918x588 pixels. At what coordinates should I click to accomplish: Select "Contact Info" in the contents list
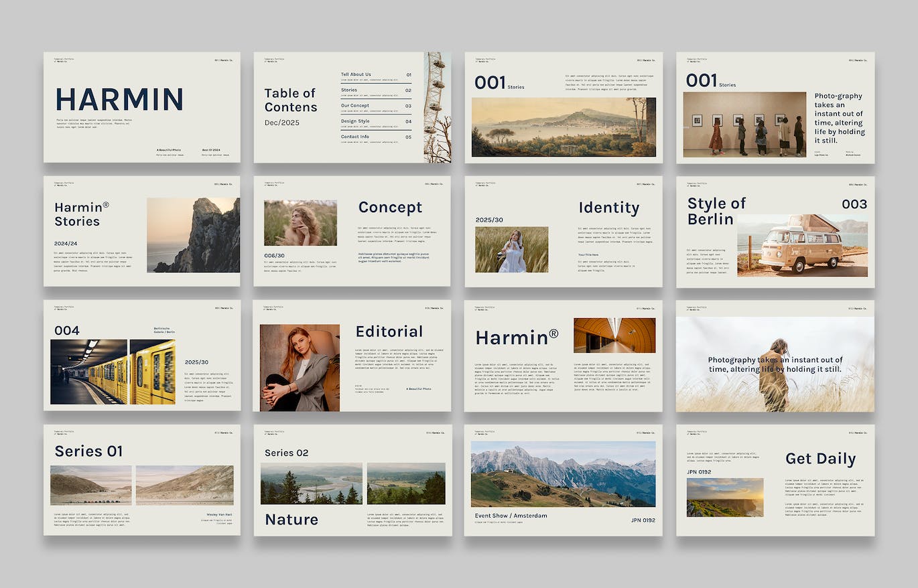(354, 137)
